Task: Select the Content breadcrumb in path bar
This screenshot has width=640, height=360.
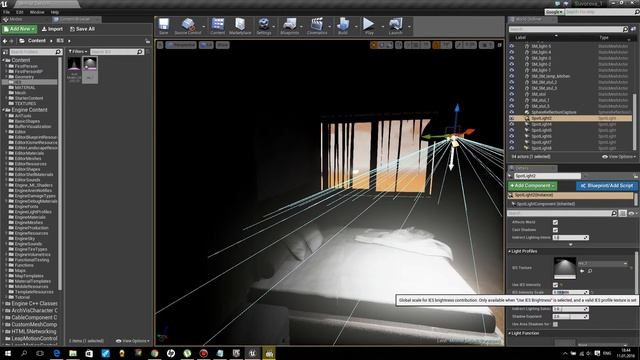Action: point(37,41)
